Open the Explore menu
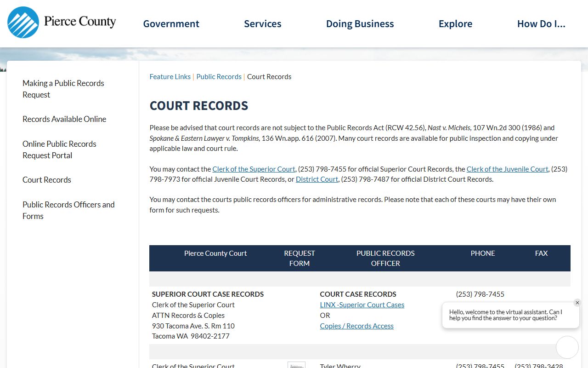Viewport: 588px width, 368px height. [455, 24]
